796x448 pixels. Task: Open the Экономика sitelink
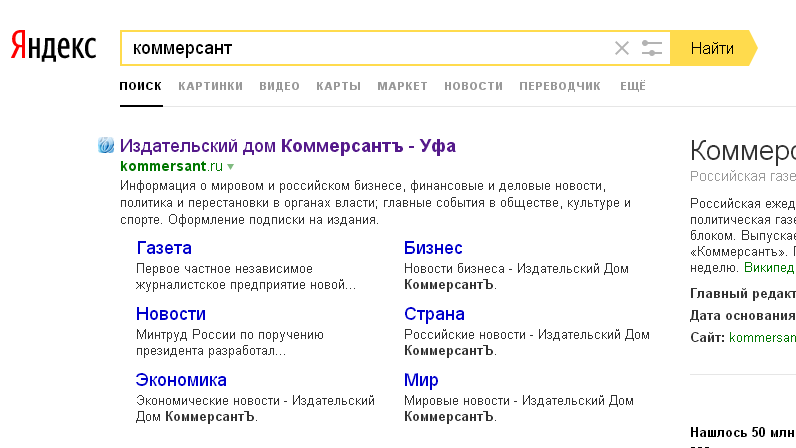181,380
